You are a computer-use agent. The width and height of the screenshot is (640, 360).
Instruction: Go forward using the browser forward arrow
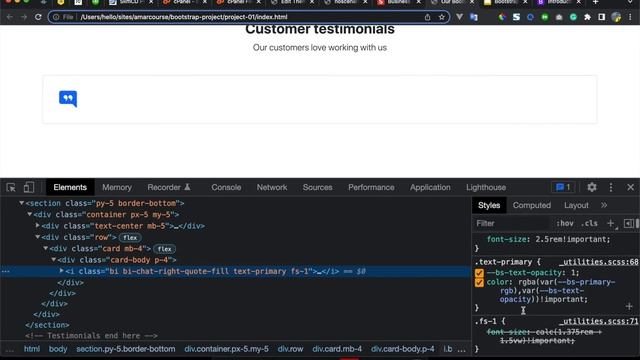click(x=24, y=17)
